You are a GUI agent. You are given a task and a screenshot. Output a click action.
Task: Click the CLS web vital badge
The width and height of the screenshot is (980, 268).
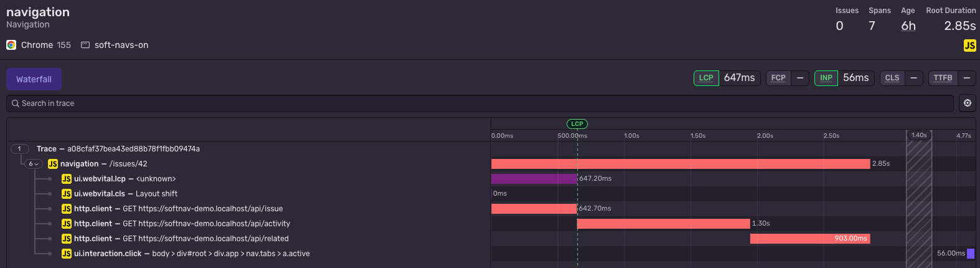(x=892, y=78)
